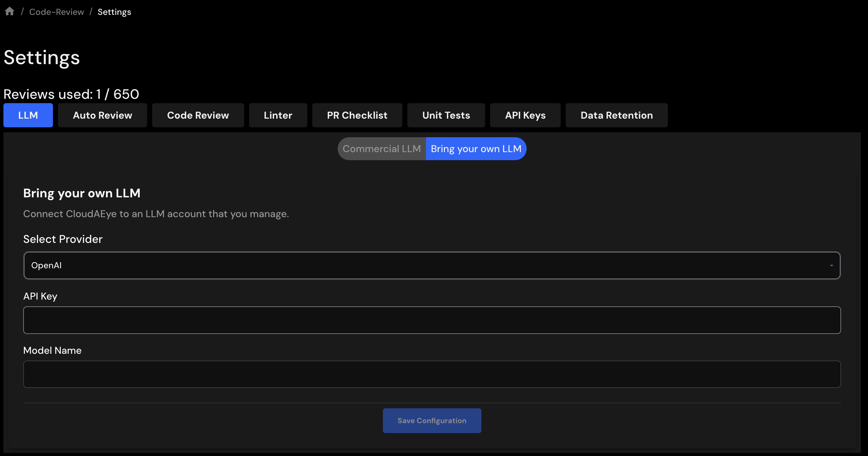Go to home via breadcrumb house icon
The width and height of the screenshot is (868, 456).
9,11
